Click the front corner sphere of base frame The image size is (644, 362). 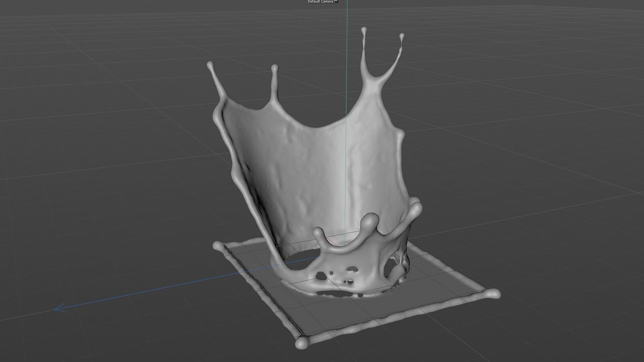[x=301, y=343]
